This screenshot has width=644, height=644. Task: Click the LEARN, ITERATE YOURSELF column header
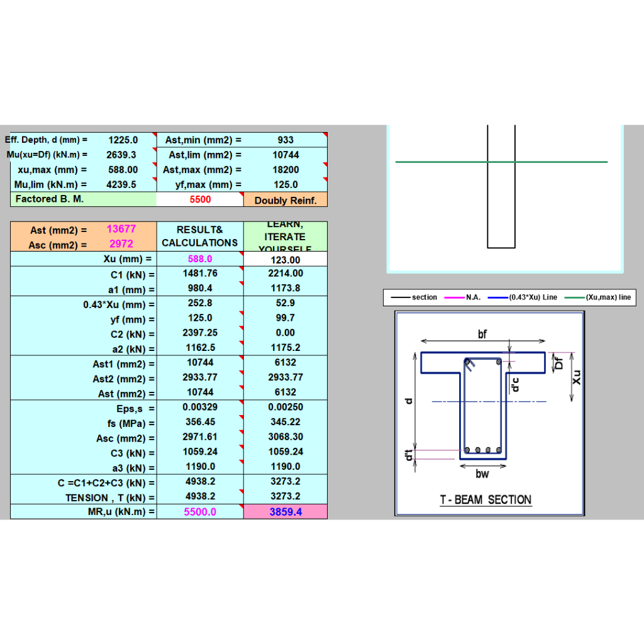click(286, 236)
